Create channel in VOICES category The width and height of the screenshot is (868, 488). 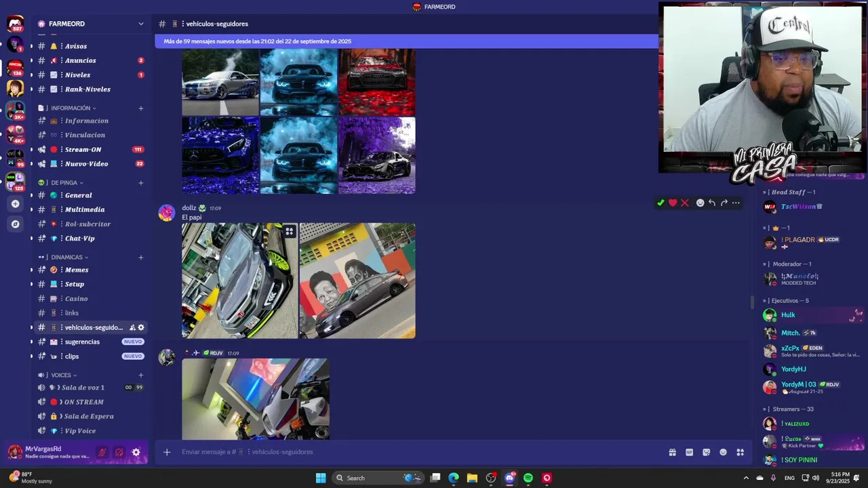(x=141, y=375)
